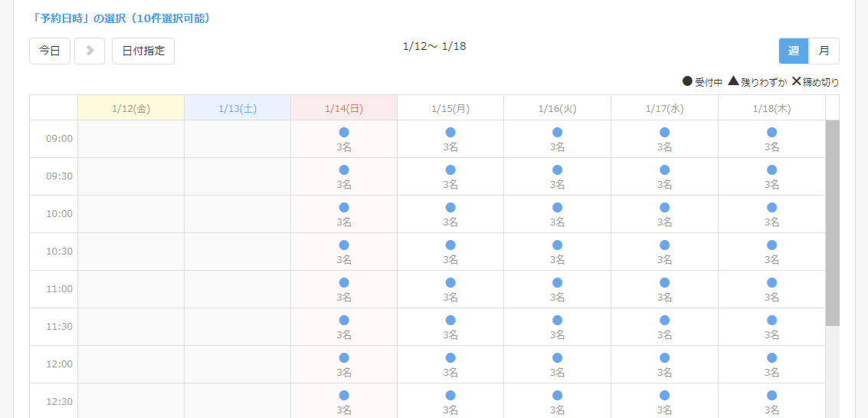Viewport: 868px width, 418px height.
Task: Switch calendar to week view (週)
Action: click(x=794, y=51)
